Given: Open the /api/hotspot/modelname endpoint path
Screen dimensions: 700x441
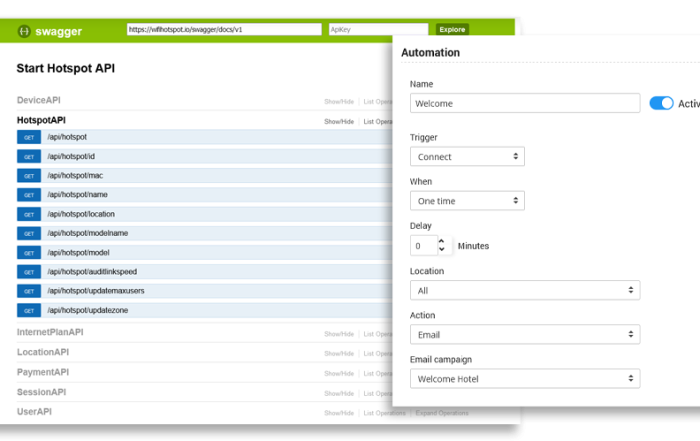Looking at the screenshot, I should point(88,233).
